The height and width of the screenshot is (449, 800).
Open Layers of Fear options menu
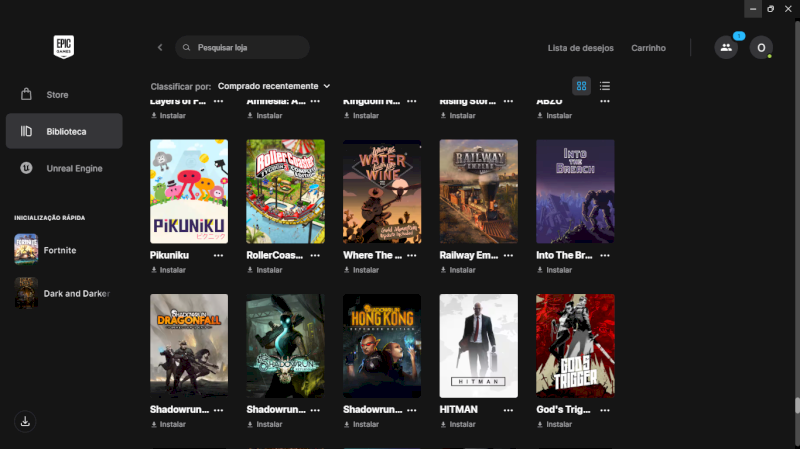click(x=218, y=102)
